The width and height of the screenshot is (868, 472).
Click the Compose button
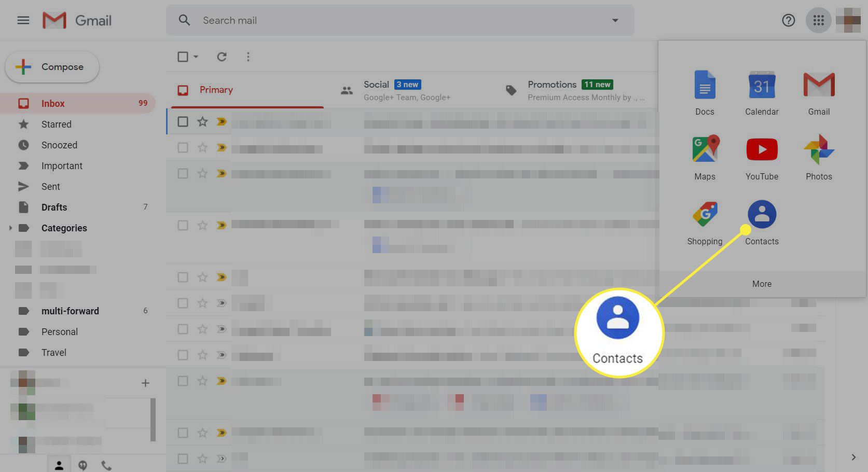(x=52, y=67)
